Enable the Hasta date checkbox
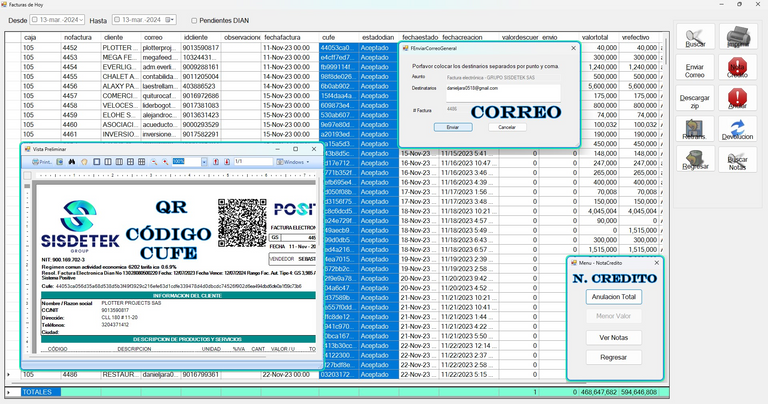The height and width of the screenshot is (404, 768). (117, 20)
